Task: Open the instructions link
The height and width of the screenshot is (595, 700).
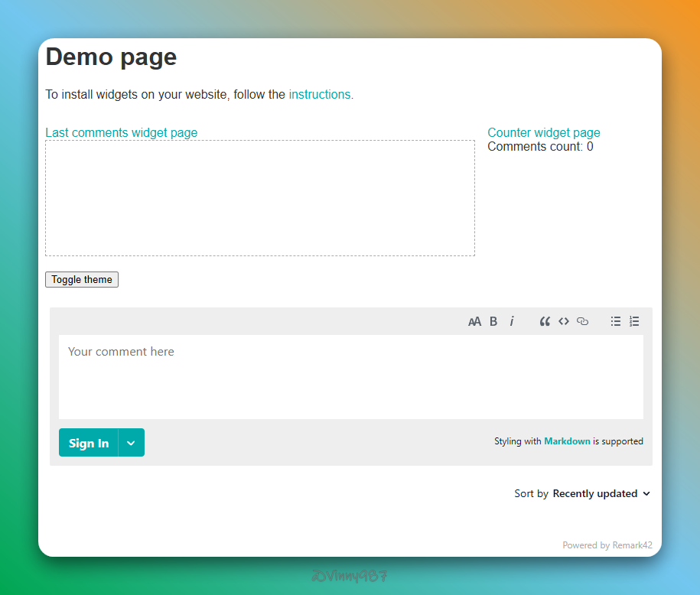Action: [320, 95]
